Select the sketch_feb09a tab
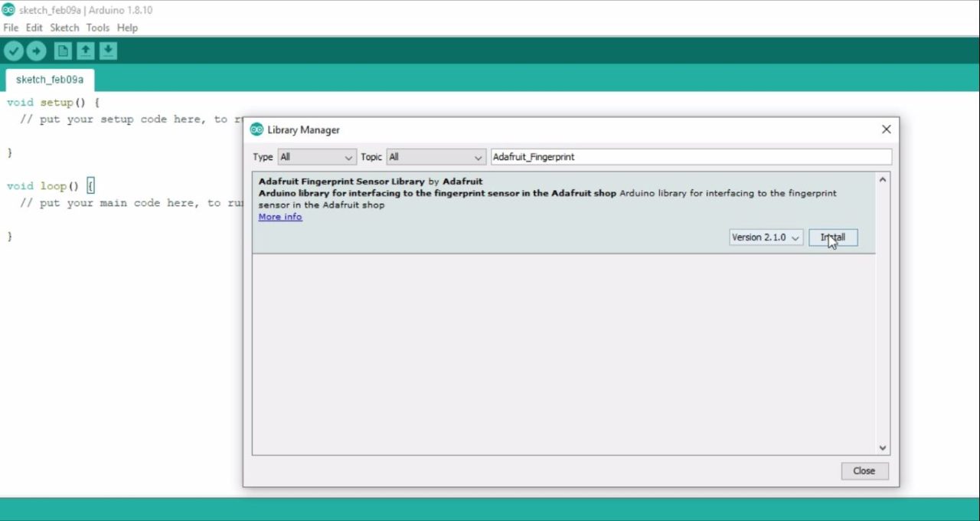This screenshot has width=980, height=521. tap(50, 80)
